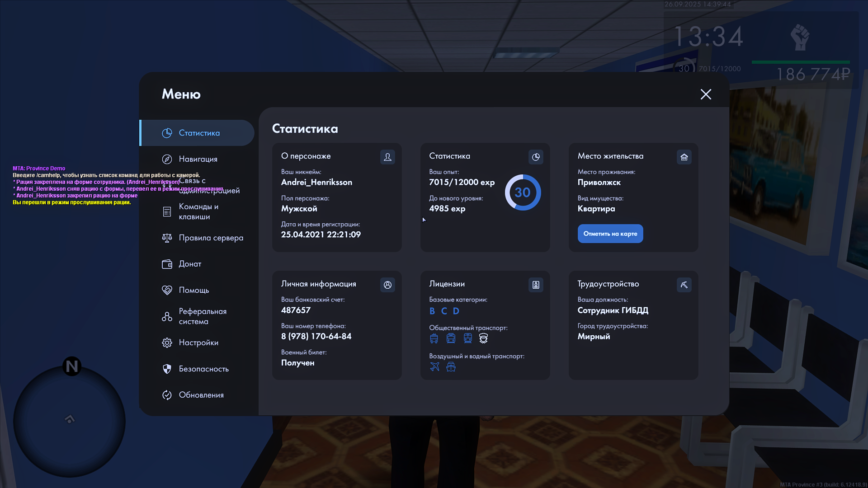Click the category D license letter
This screenshot has width=868, height=488.
(456, 311)
